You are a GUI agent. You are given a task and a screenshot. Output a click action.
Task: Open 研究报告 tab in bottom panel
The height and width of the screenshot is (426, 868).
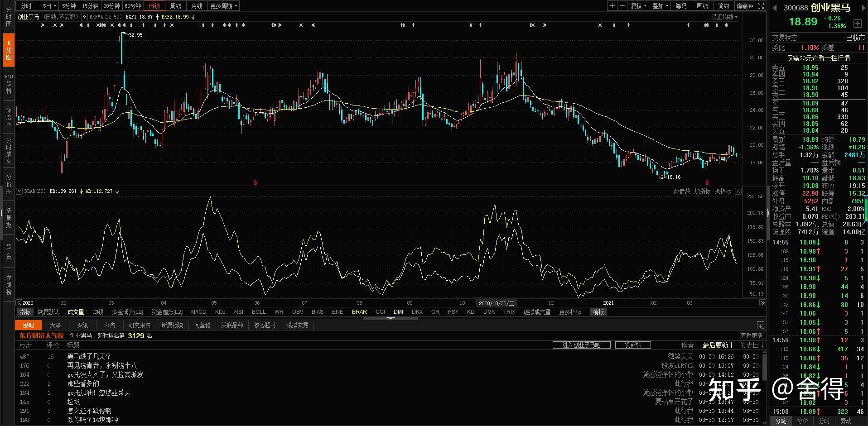[140, 325]
